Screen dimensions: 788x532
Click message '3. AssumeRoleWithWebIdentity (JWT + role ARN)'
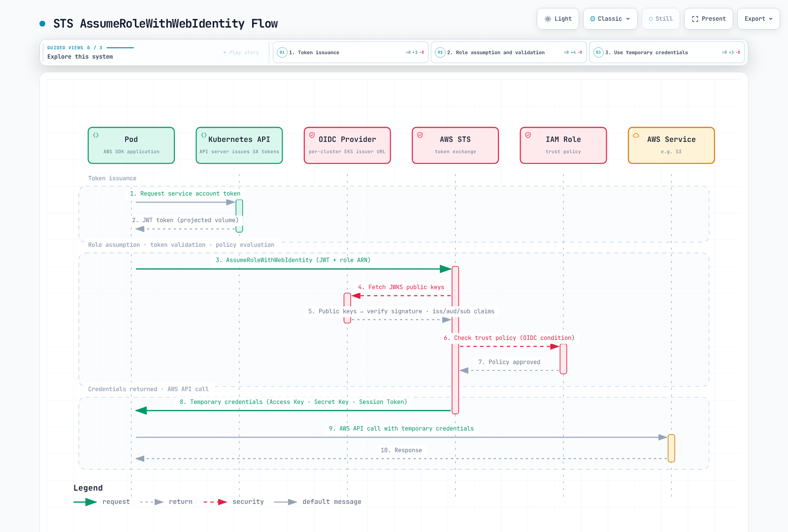pyautogui.click(x=293, y=260)
